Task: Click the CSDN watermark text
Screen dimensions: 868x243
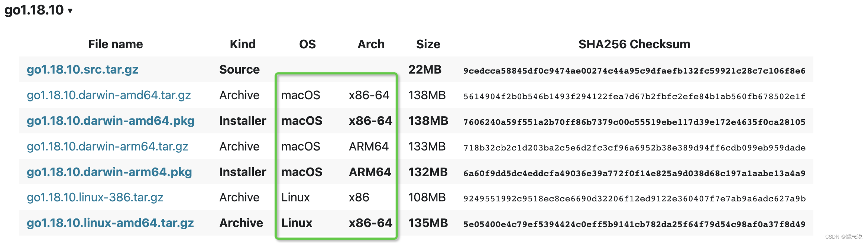Action: [843, 237]
